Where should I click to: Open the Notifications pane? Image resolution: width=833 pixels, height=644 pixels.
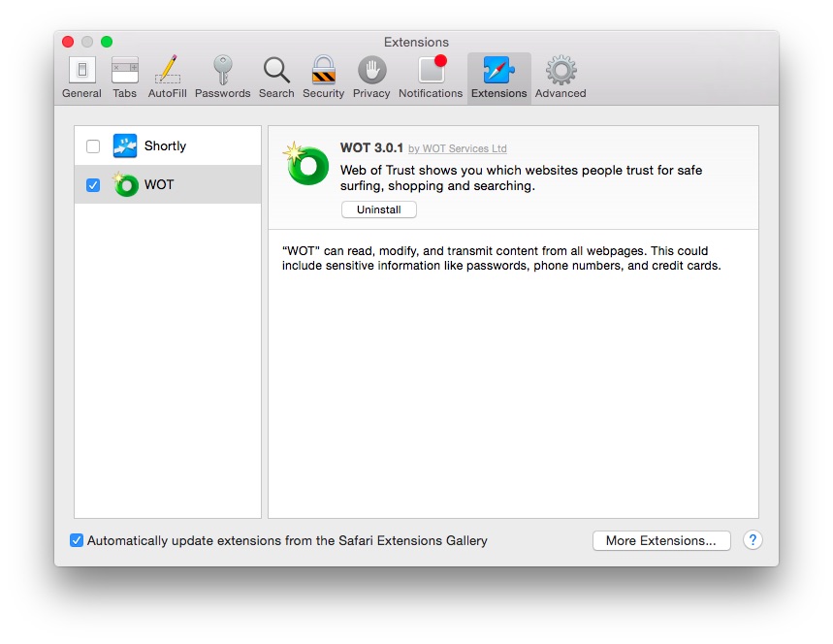pos(431,78)
